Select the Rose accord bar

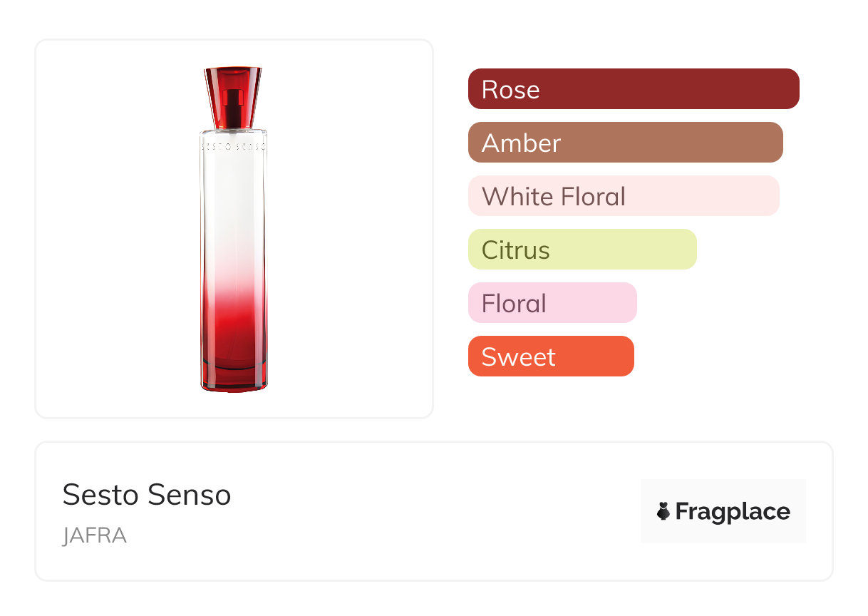633,89
